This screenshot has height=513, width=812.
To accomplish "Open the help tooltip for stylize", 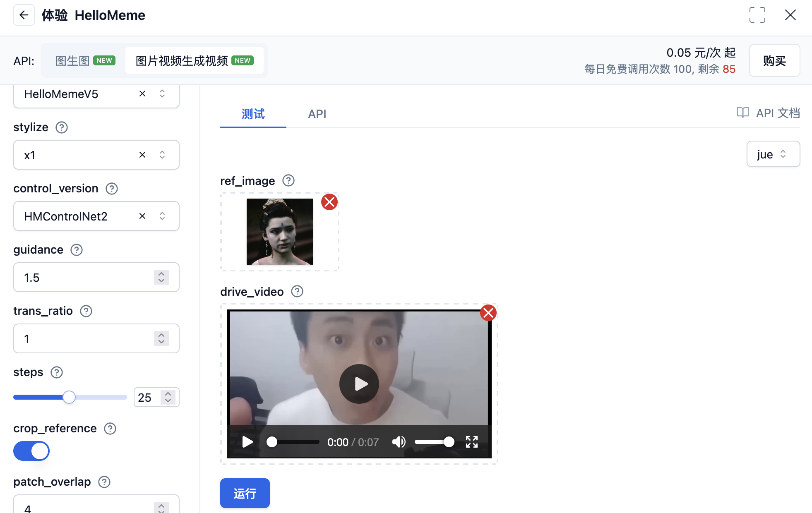I will (x=61, y=127).
